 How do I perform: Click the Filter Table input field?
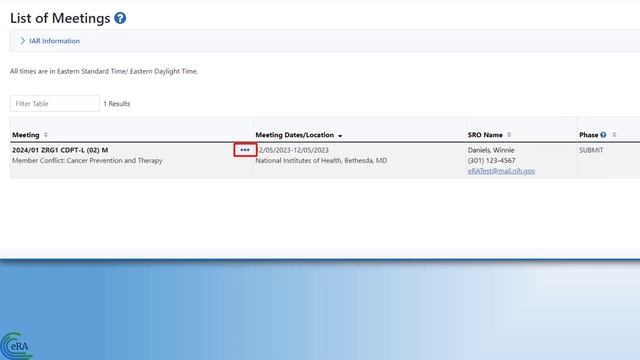(x=55, y=104)
